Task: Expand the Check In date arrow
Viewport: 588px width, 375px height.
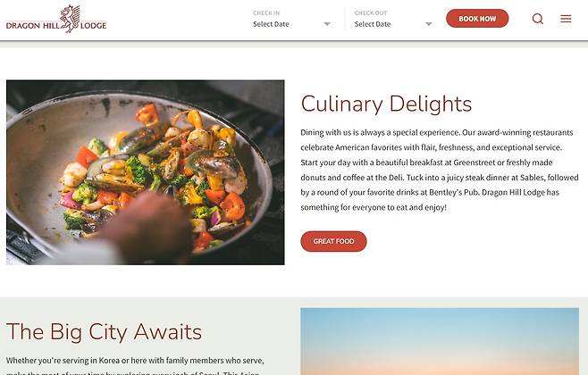Action: (327, 24)
